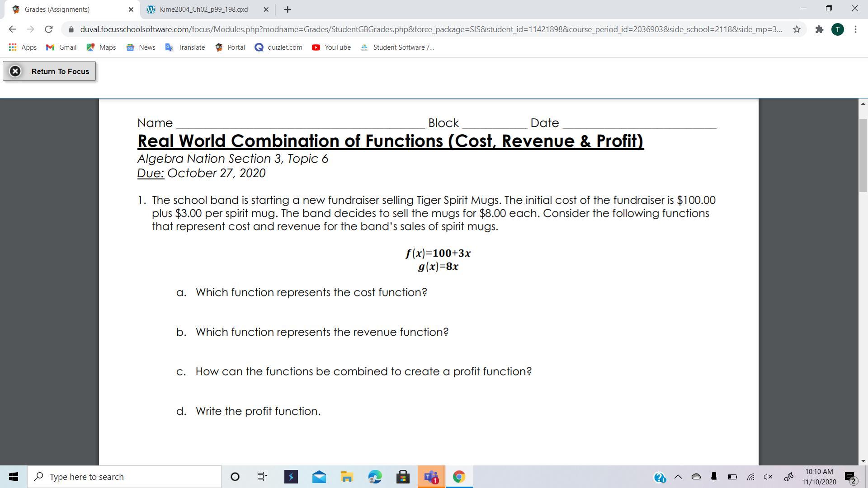Open Apps shortcut in bookmarks bar

point(23,47)
